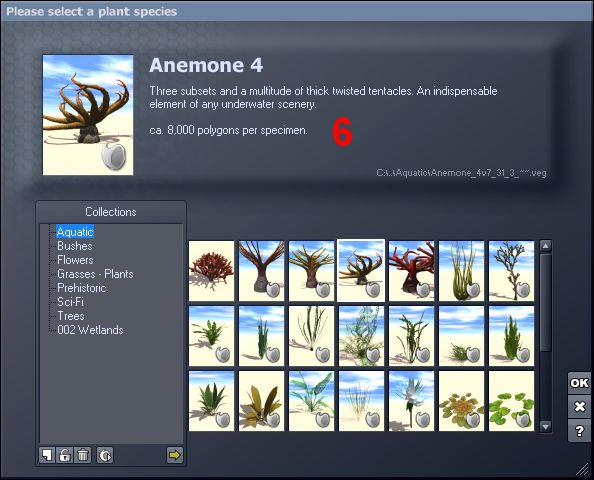Confirm selection with the OK button
Screen dimensions: 594x480
[579, 383]
